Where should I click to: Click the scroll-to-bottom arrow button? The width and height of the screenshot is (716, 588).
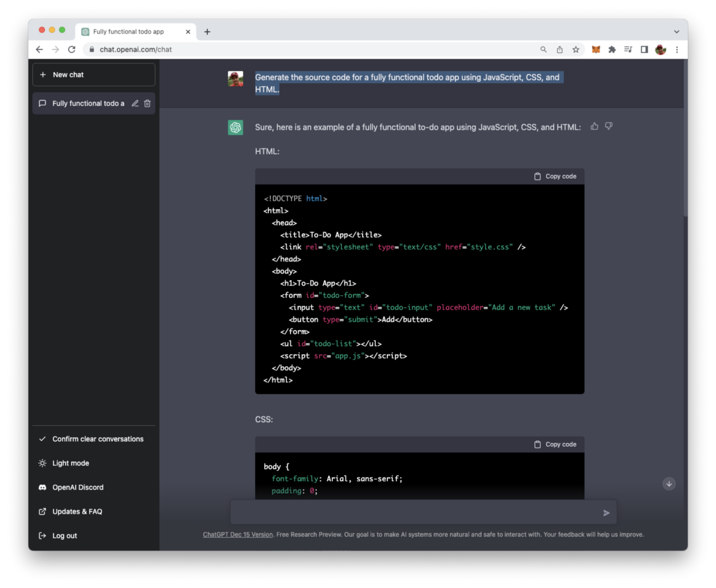[x=669, y=484]
